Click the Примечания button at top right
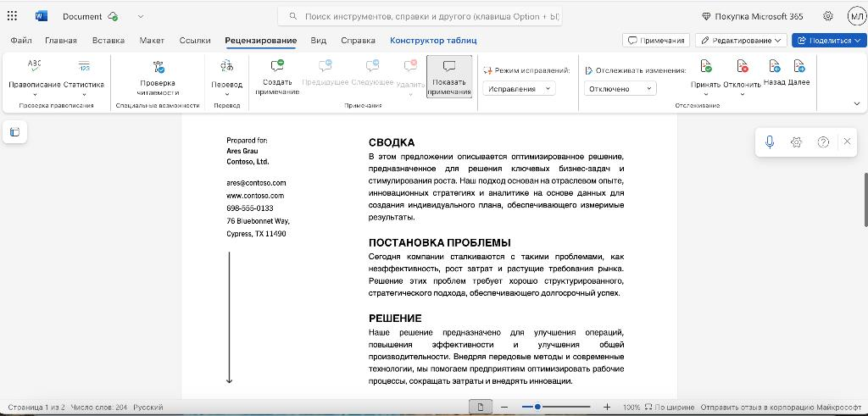This screenshot has height=416, width=868. [657, 41]
